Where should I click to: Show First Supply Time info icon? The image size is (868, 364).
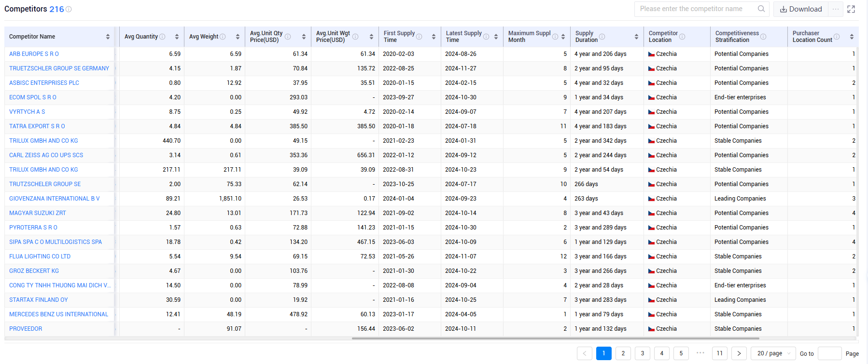click(419, 37)
